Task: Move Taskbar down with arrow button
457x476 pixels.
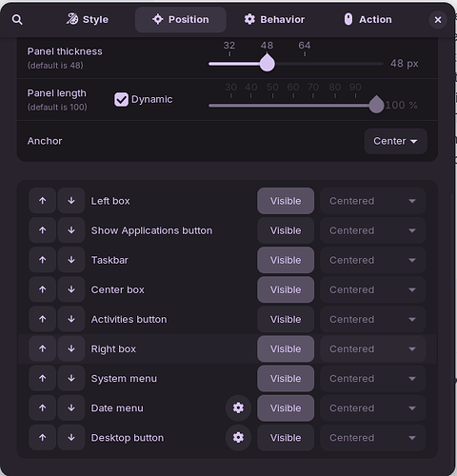Action: (x=71, y=260)
